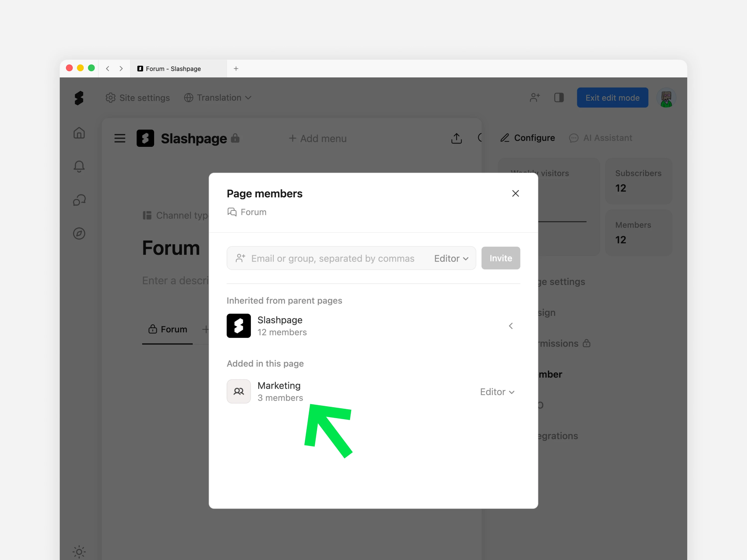Screen dimensions: 747x560
Task: Click the compass explore icon
Action: coord(79,234)
